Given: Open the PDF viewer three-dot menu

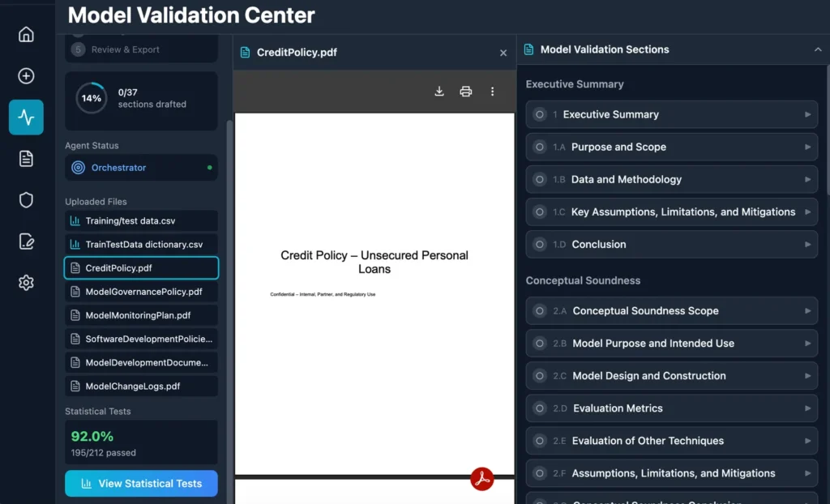Looking at the screenshot, I should pos(492,92).
